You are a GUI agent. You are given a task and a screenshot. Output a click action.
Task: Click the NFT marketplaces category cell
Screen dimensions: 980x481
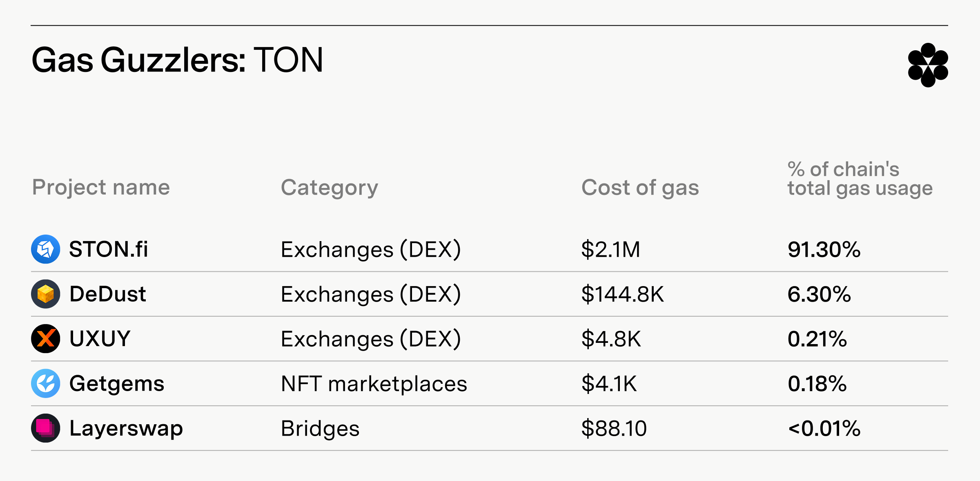click(374, 384)
